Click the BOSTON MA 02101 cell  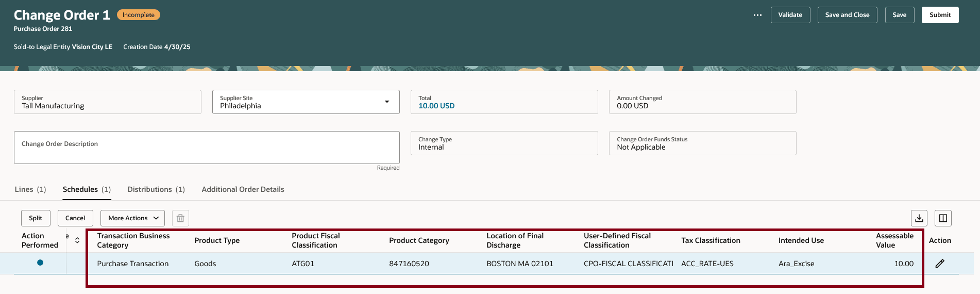coord(520,264)
